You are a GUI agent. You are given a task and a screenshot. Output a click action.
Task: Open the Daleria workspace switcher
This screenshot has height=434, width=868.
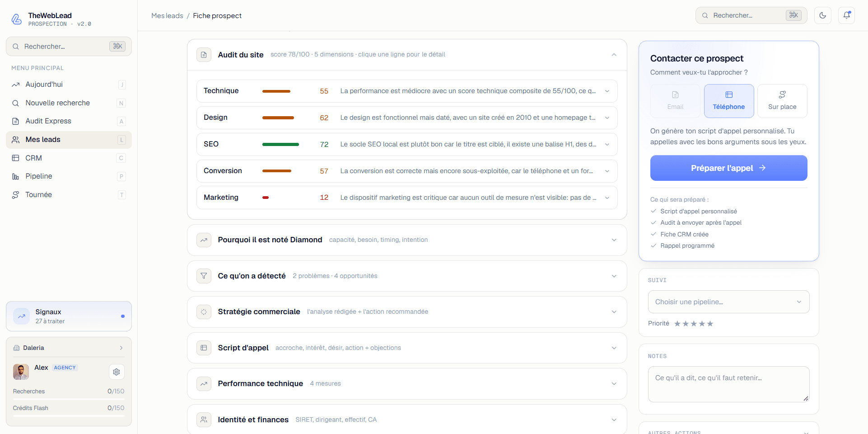[x=69, y=348]
